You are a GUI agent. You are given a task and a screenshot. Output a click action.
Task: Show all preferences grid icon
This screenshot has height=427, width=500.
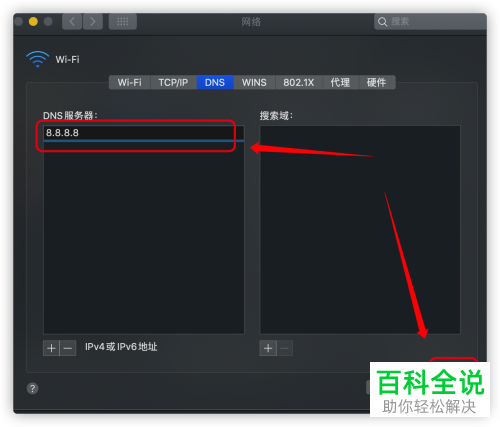(x=123, y=22)
